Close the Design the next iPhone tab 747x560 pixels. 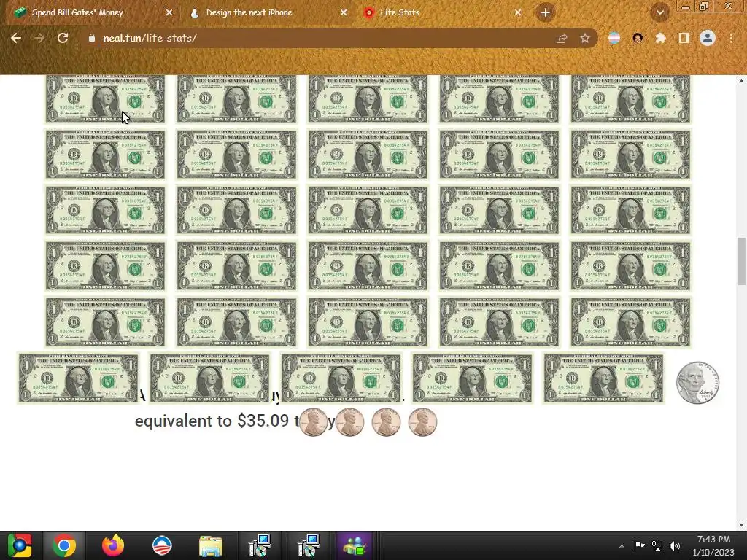click(344, 13)
